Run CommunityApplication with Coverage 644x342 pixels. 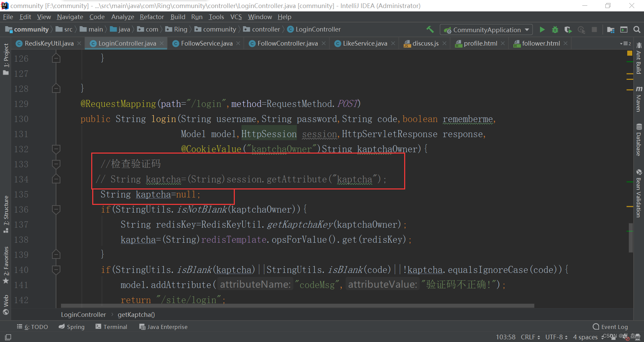click(x=568, y=30)
